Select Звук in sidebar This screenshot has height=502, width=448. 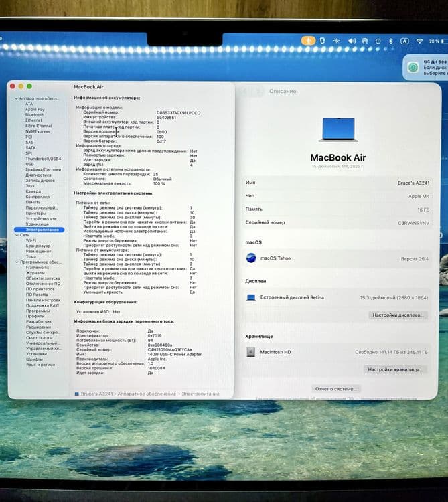(30, 185)
